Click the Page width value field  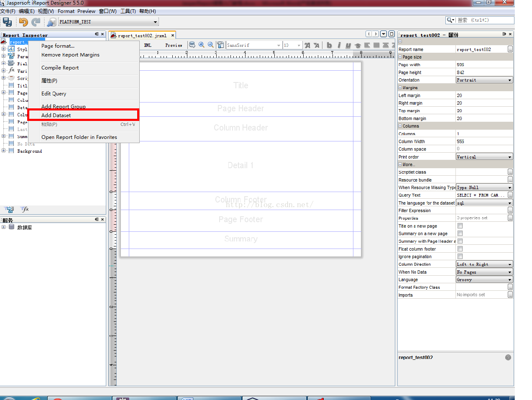pos(484,65)
